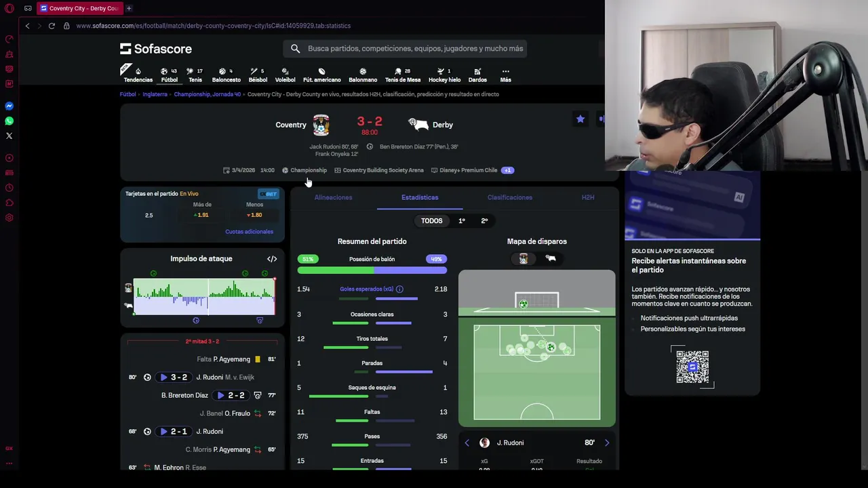Open Voleibol sports category
Viewport: 868px width, 488px height.
[x=285, y=75]
